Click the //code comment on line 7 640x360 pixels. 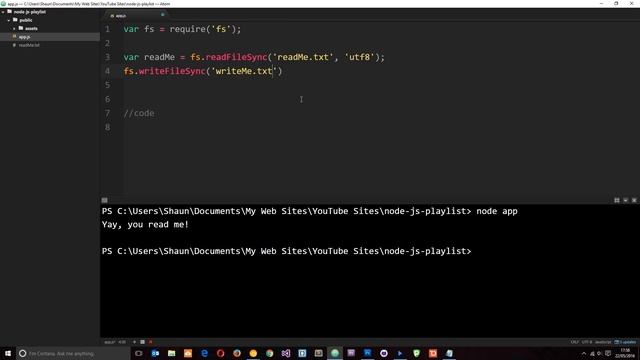pos(139,113)
